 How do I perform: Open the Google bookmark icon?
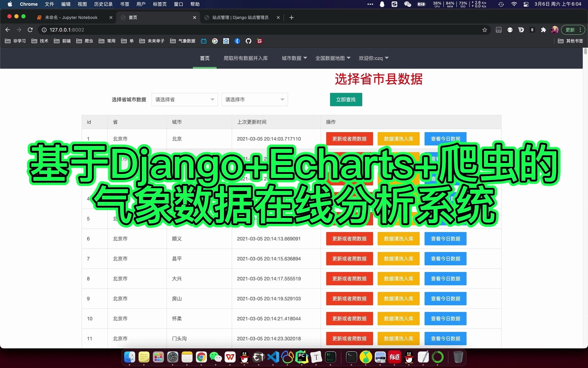[x=215, y=41]
